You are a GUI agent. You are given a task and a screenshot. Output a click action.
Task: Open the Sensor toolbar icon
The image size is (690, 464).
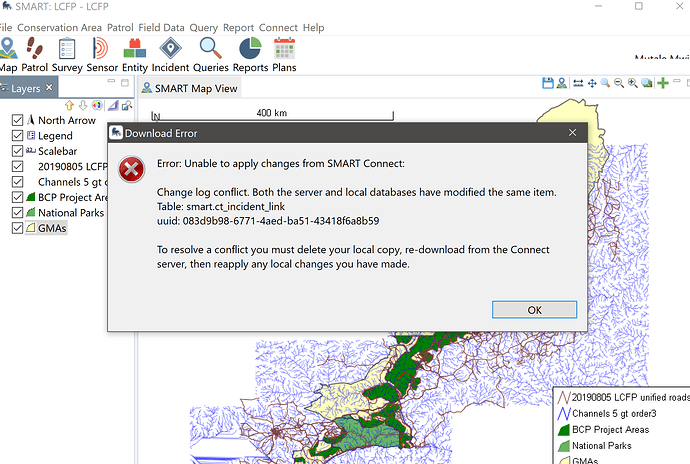[100, 48]
